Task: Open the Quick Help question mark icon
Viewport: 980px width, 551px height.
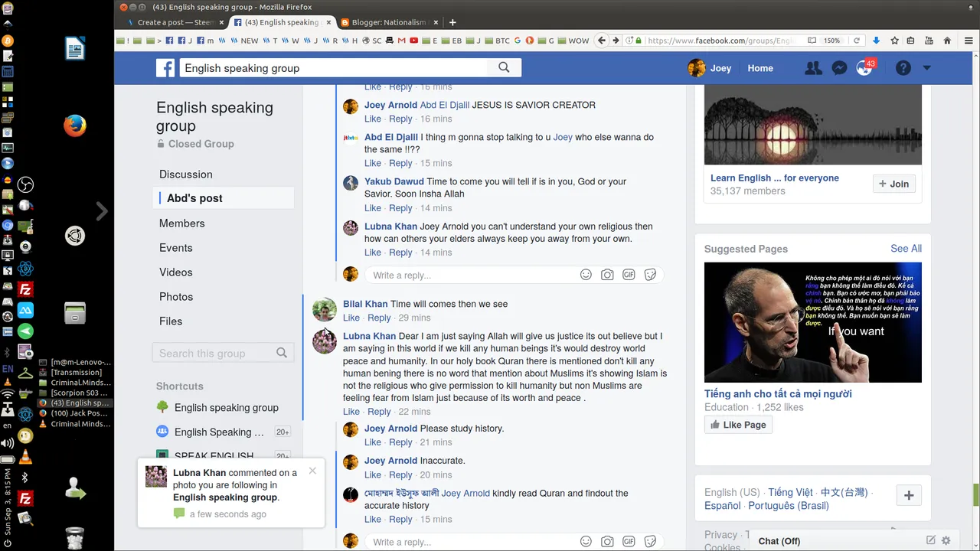Action: point(903,68)
